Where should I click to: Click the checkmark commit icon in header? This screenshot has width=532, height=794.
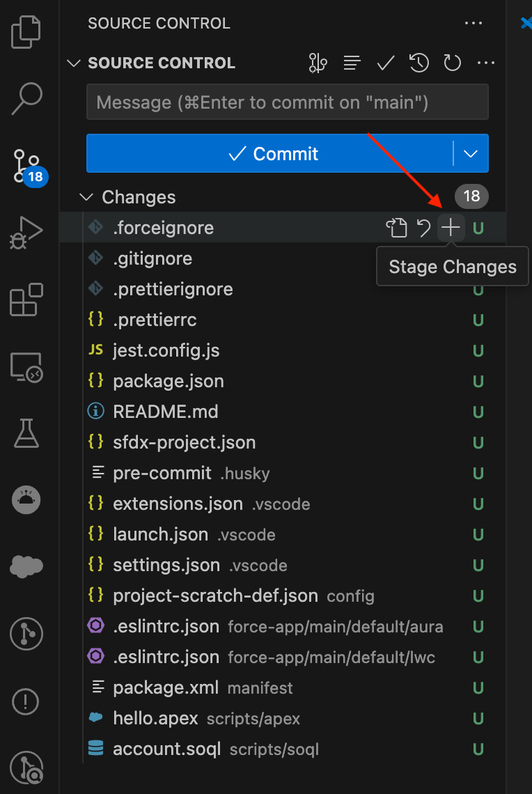[385, 63]
